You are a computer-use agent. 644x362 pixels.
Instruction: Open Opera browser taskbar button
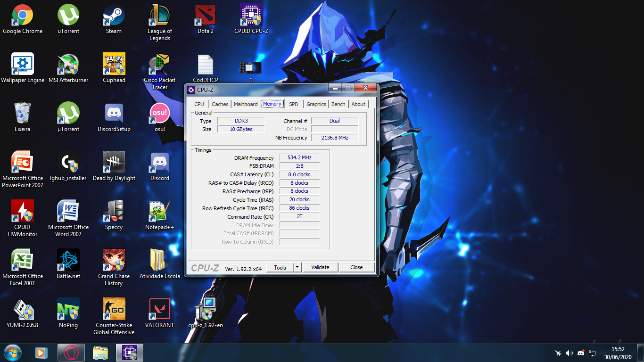tap(71, 353)
